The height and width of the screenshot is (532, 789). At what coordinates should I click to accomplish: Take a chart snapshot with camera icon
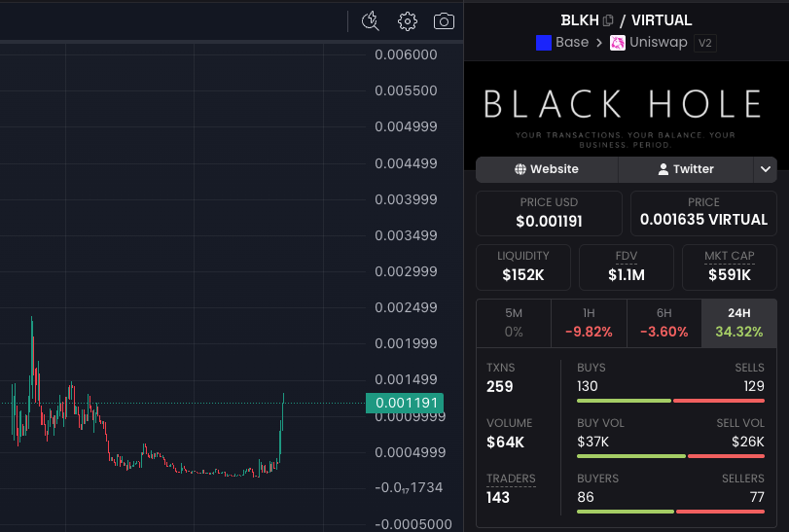[444, 21]
